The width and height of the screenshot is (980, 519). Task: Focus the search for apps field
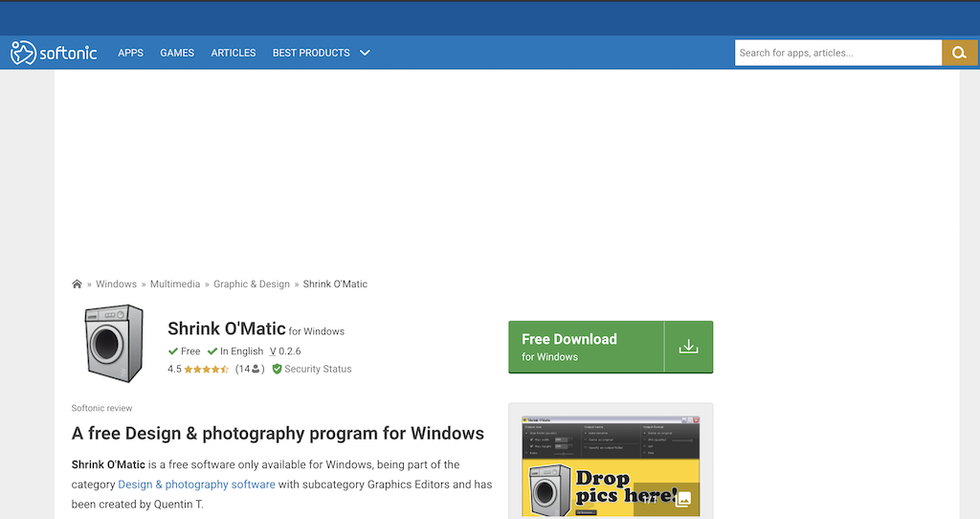click(x=838, y=54)
